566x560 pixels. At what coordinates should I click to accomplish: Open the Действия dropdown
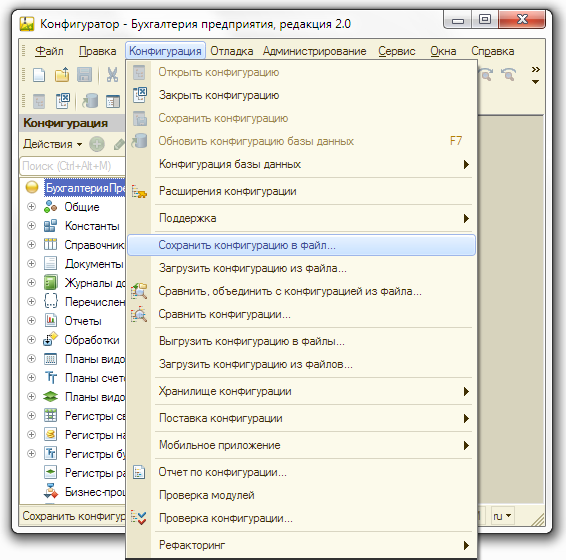[52, 144]
